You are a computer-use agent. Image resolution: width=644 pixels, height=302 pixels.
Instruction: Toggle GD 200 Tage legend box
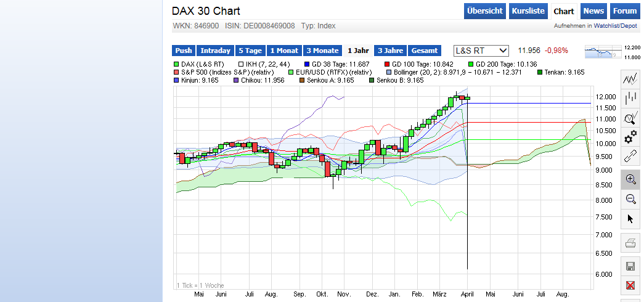(471, 64)
